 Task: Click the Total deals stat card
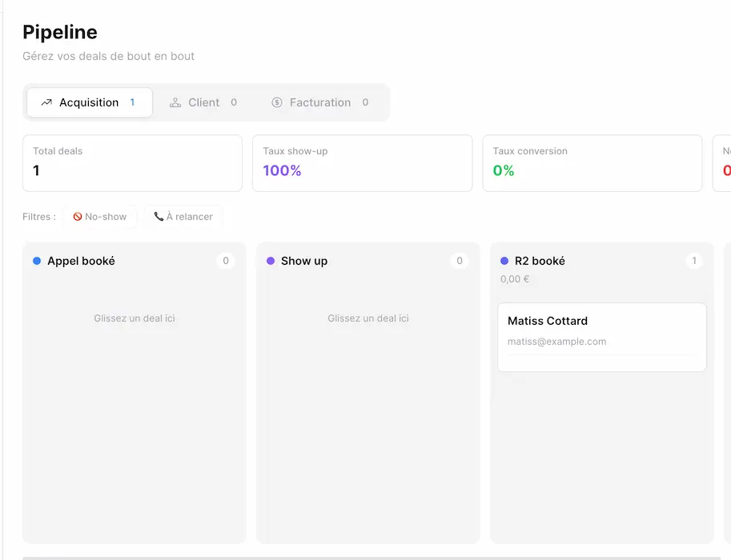pos(132,163)
